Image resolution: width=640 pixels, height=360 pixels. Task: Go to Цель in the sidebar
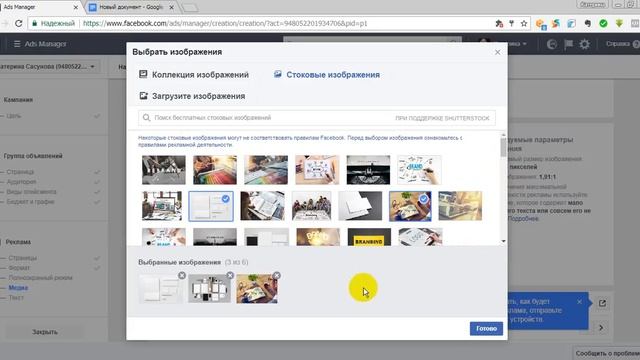[x=13, y=116]
